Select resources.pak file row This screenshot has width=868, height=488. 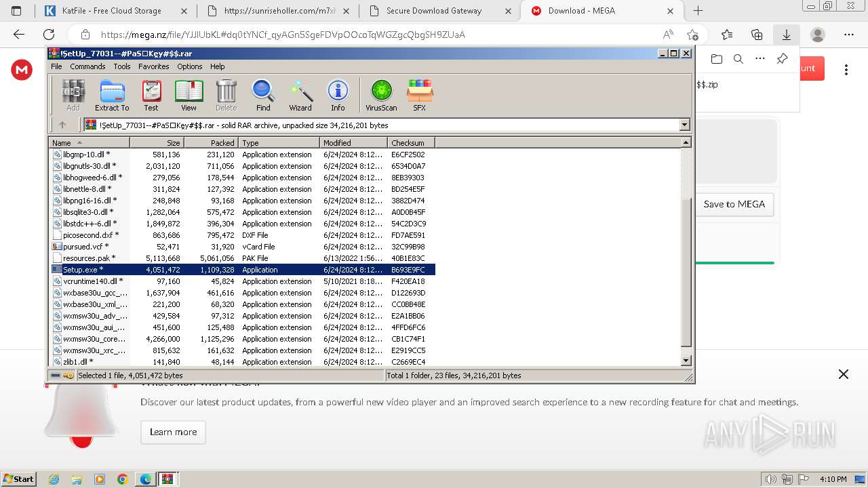(242, 258)
